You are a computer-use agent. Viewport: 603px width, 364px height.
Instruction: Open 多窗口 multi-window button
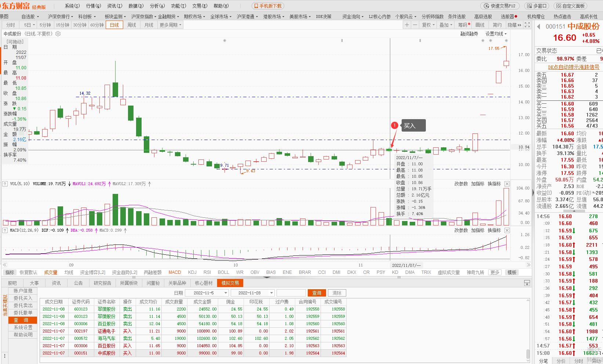(537, 6)
